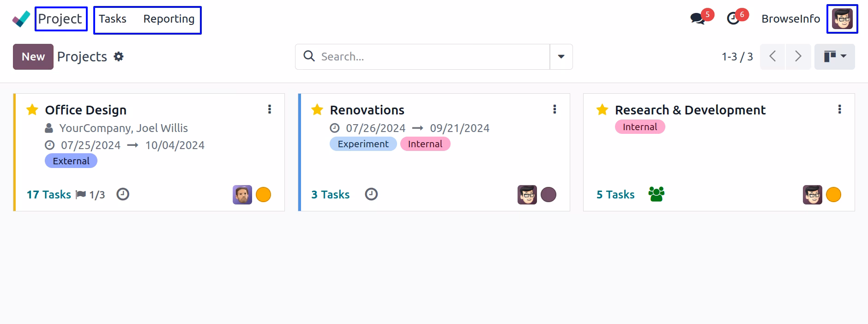The width and height of the screenshot is (868, 324).
Task: Toggle the Research & Development favorite star
Action: click(602, 110)
